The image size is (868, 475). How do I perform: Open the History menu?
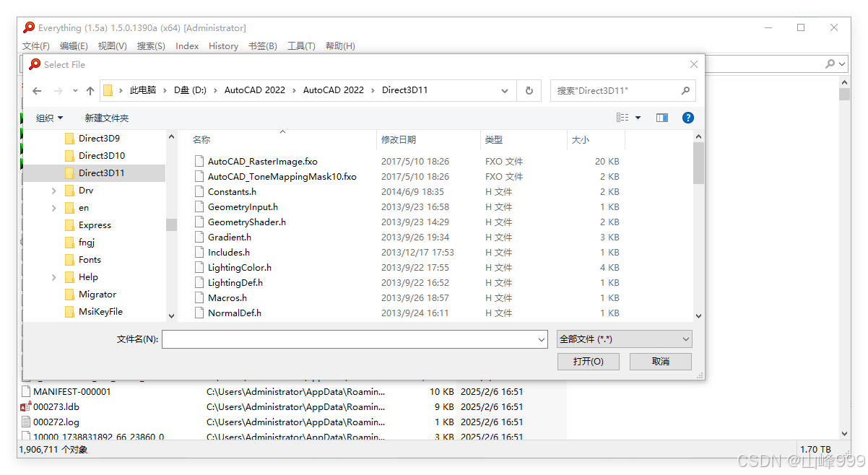tap(223, 46)
